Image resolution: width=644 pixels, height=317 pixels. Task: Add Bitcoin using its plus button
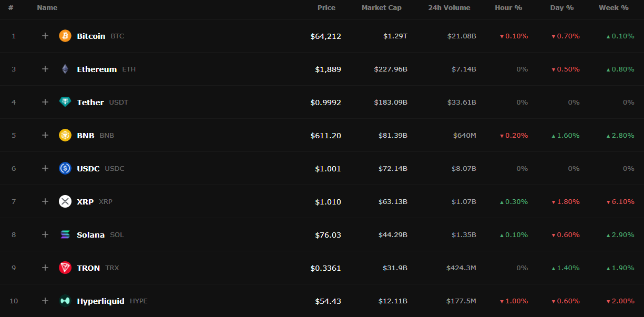pyautogui.click(x=45, y=36)
